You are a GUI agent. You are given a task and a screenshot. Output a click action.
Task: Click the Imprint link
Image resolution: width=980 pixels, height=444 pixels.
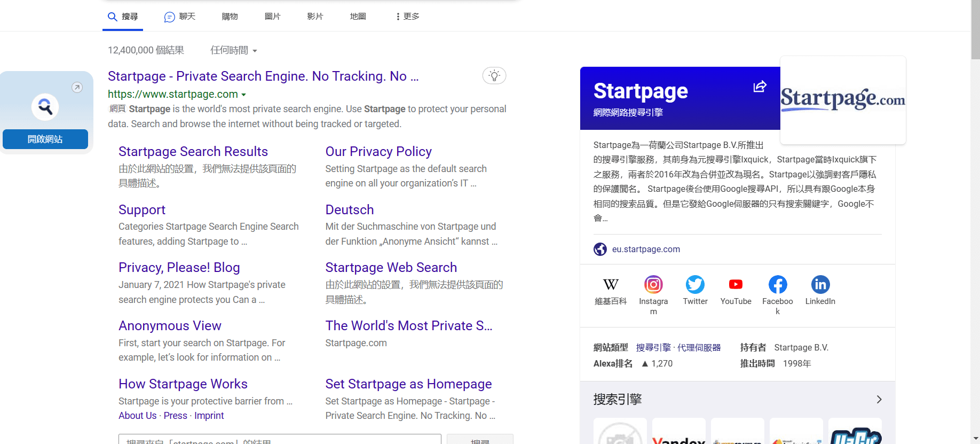[x=209, y=416]
